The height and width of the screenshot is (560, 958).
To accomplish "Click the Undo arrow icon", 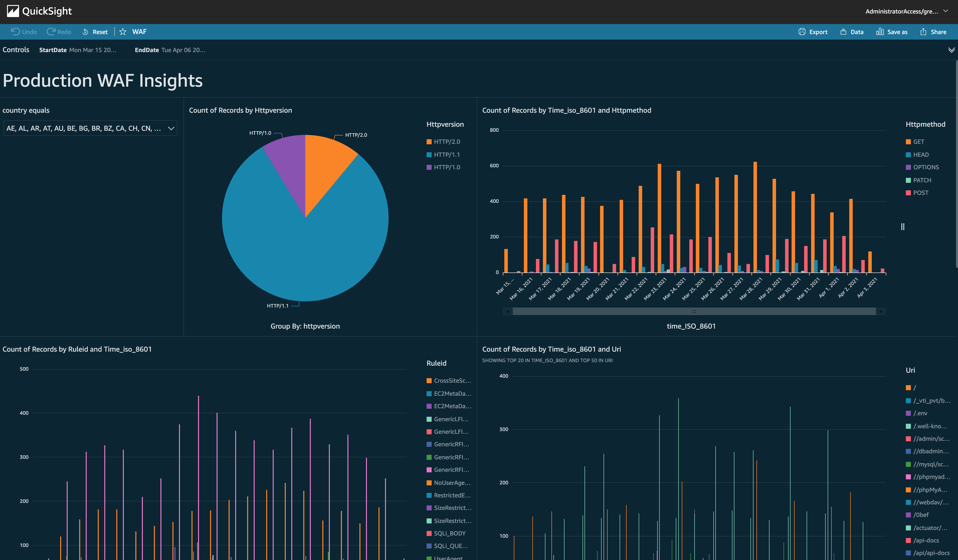I will click(x=15, y=32).
